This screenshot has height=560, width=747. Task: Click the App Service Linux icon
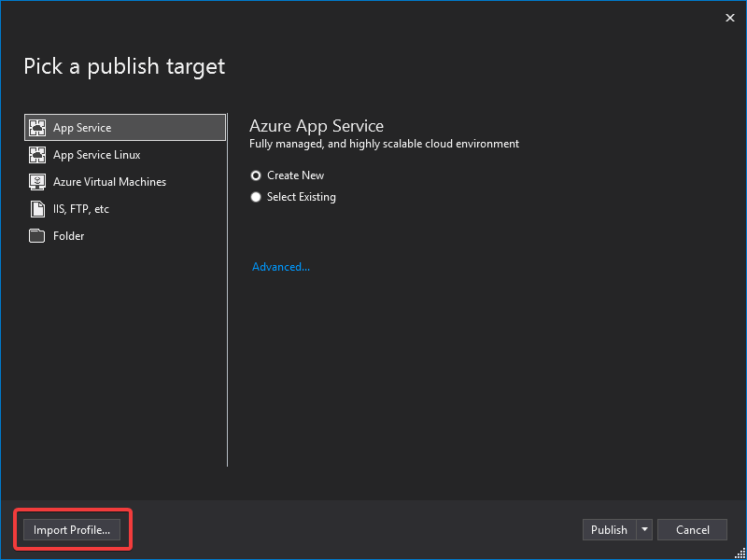coord(37,155)
